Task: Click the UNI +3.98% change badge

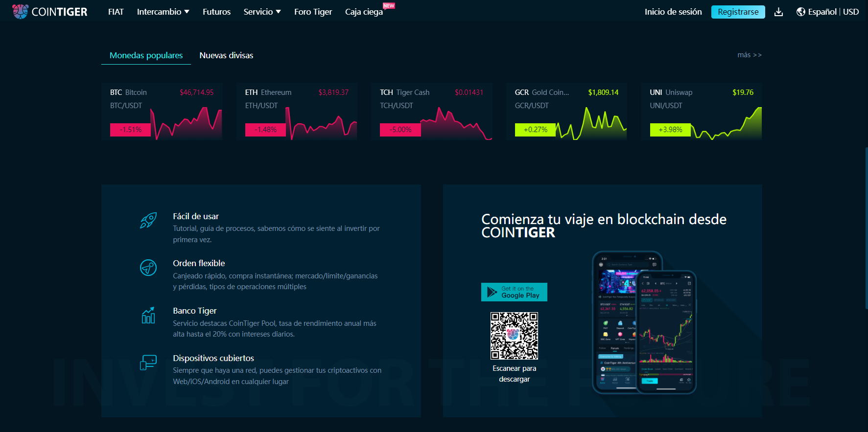Action: pos(670,130)
